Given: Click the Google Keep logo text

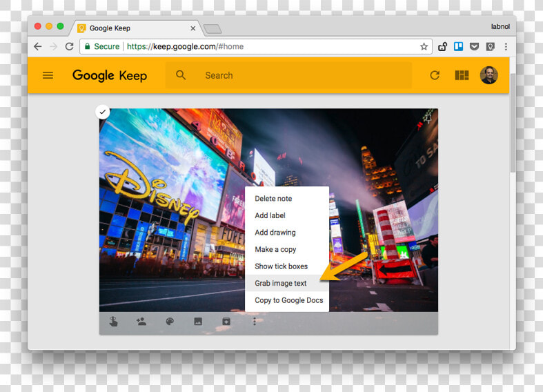Looking at the screenshot, I should (x=110, y=75).
